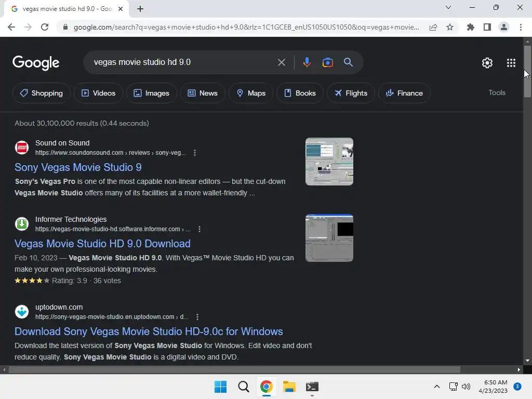Open Google quick settings gear
Viewport: 532px width, 399px height.
(x=487, y=63)
